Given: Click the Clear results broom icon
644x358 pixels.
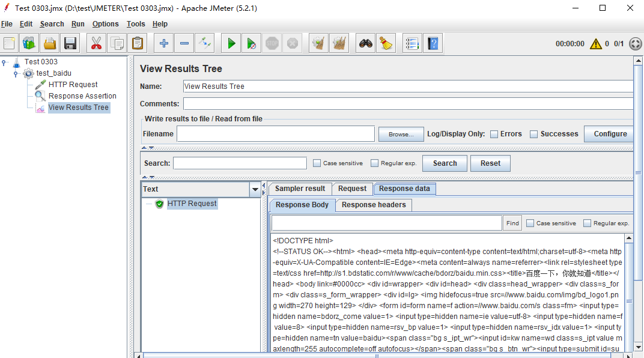Looking at the screenshot, I should tap(319, 43).
